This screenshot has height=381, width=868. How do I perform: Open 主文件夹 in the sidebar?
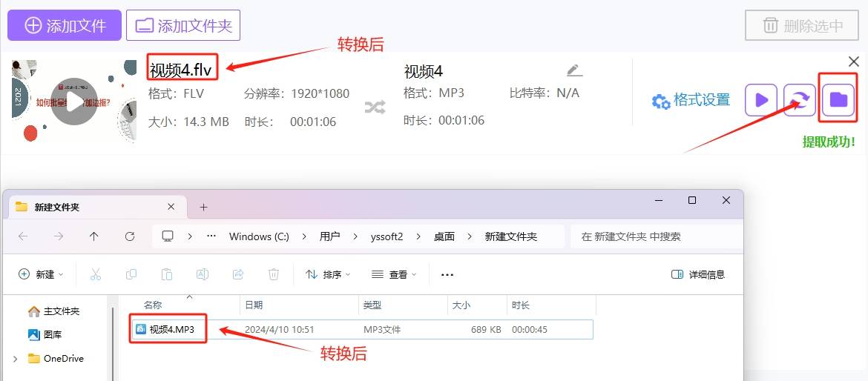[53, 311]
